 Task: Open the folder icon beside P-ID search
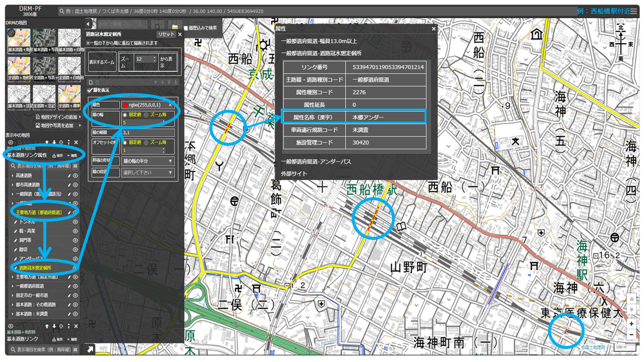click(x=175, y=26)
